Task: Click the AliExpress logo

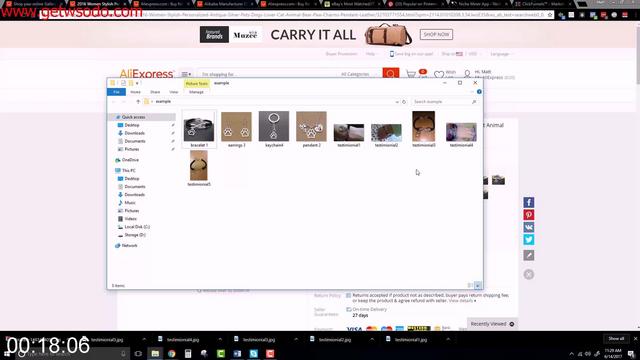Action: click(x=146, y=73)
